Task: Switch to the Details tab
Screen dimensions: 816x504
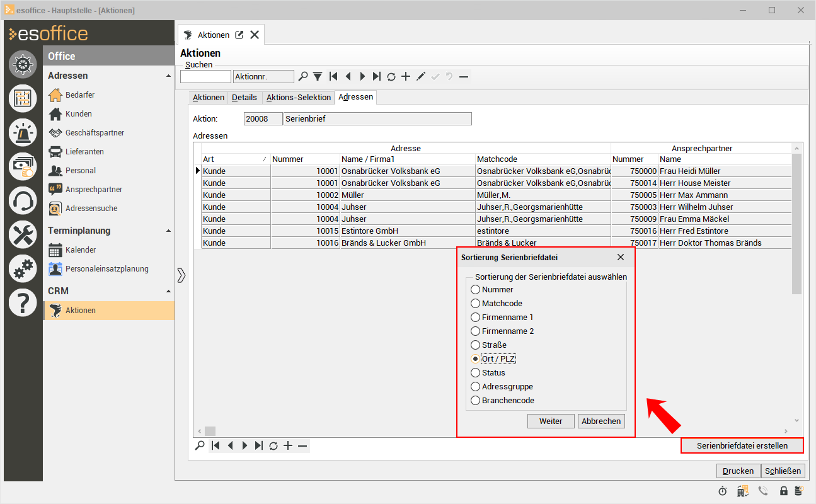Action: (x=244, y=98)
